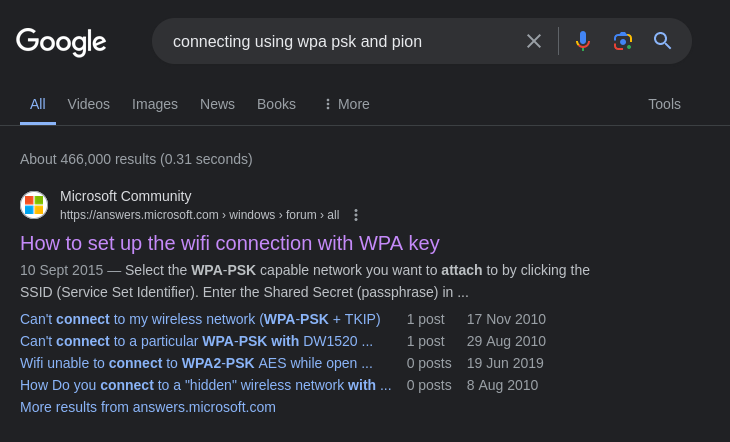Image resolution: width=730 pixels, height=442 pixels.
Task: Open 'How to set up the wifi connection with WPA key'
Action: 230,243
